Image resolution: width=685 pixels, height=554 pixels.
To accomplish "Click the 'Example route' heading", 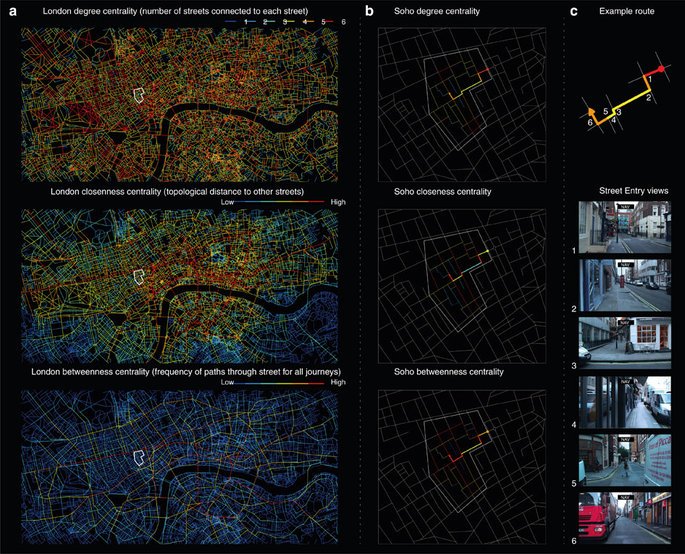I will [x=626, y=11].
